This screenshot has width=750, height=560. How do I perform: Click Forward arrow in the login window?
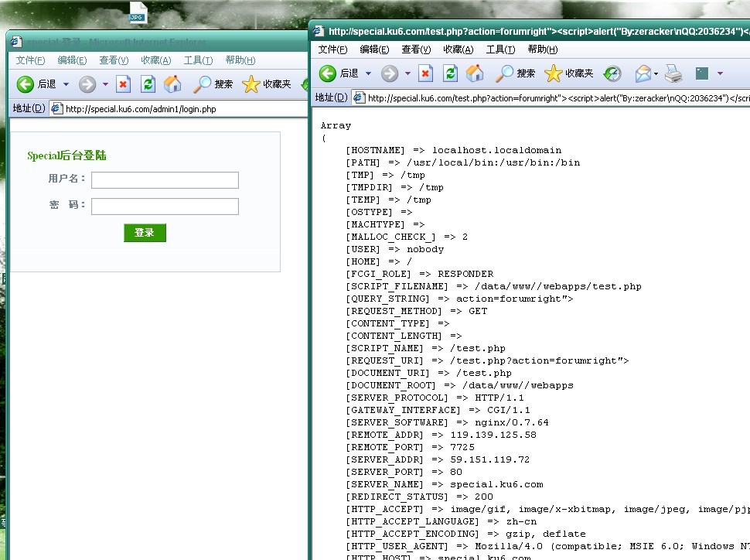tap(87, 84)
